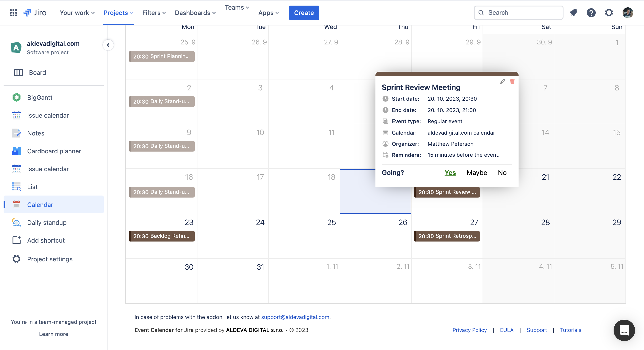
Task: Open the chat support bubble icon
Action: pos(624,330)
